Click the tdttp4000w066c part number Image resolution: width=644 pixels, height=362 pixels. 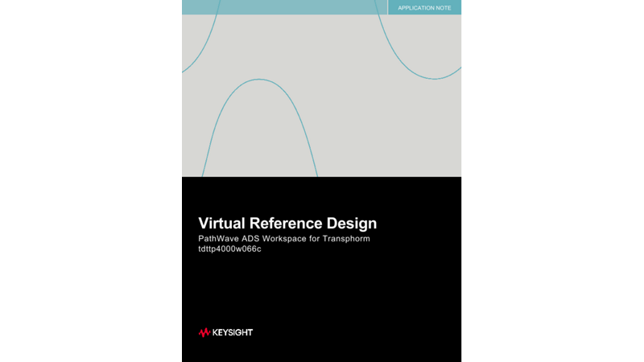click(229, 249)
